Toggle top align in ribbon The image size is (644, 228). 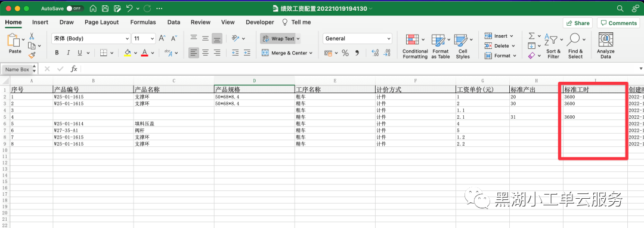coord(194,39)
